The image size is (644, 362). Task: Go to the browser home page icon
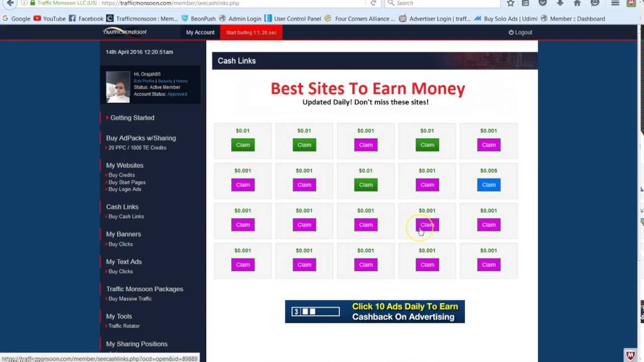pos(577,3)
